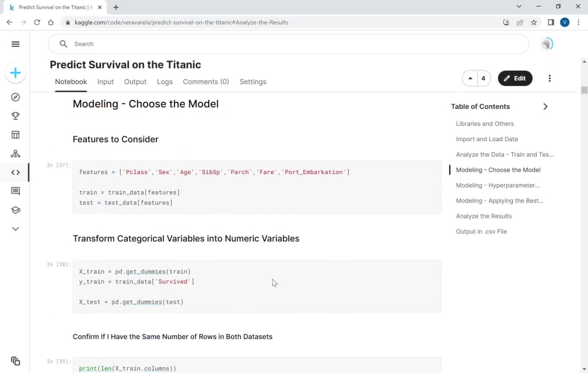Jump to Modeling - Hyperparameter section

[x=497, y=185]
